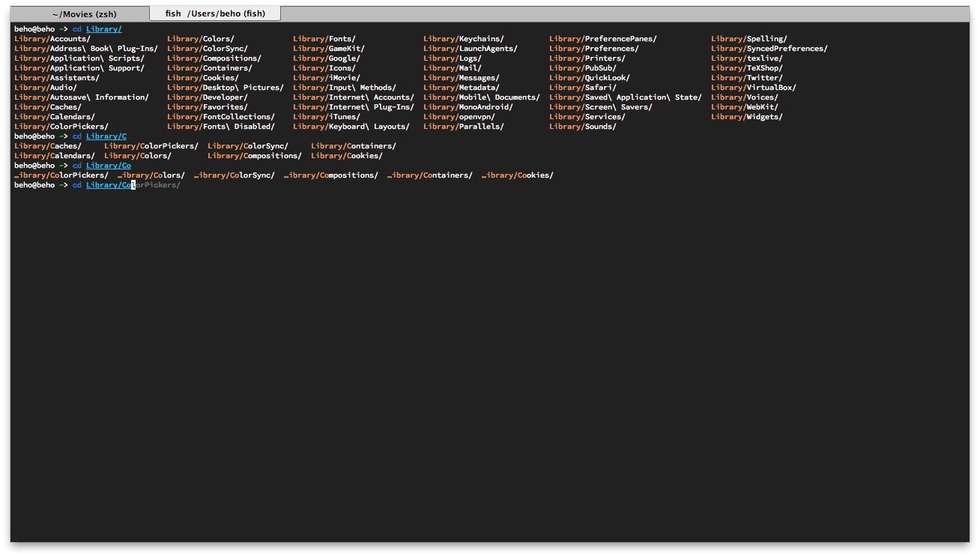
Task: Click Library/Saved\ Application\ State/ entry
Action: point(626,97)
